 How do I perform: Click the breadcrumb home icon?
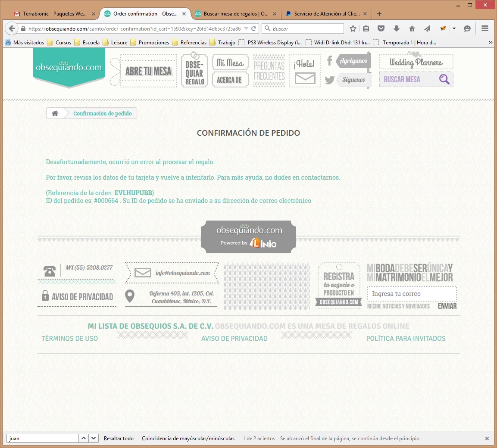(x=55, y=113)
